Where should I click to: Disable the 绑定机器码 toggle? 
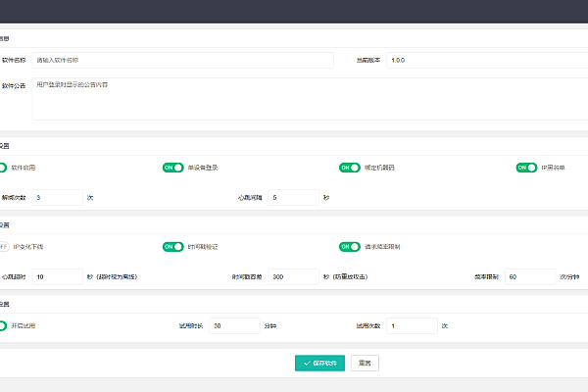tap(350, 168)
